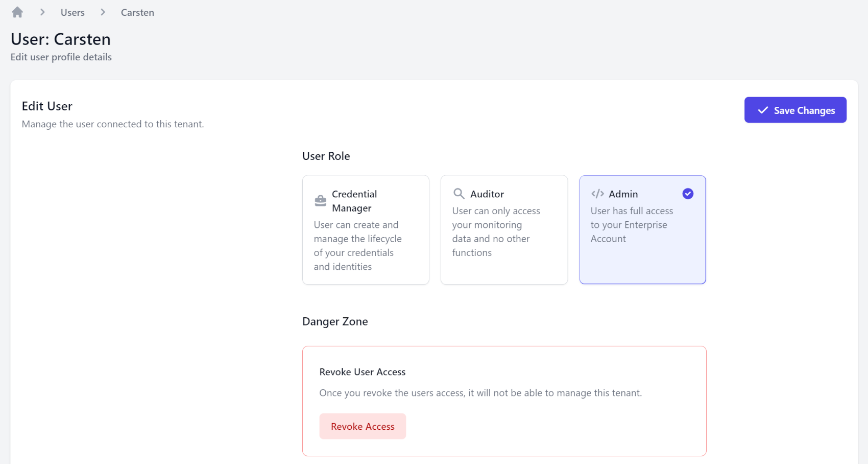The image size is (868, 464).
Task: Click the magnifying glass icon on Auditor card
Action: point(458,194)
